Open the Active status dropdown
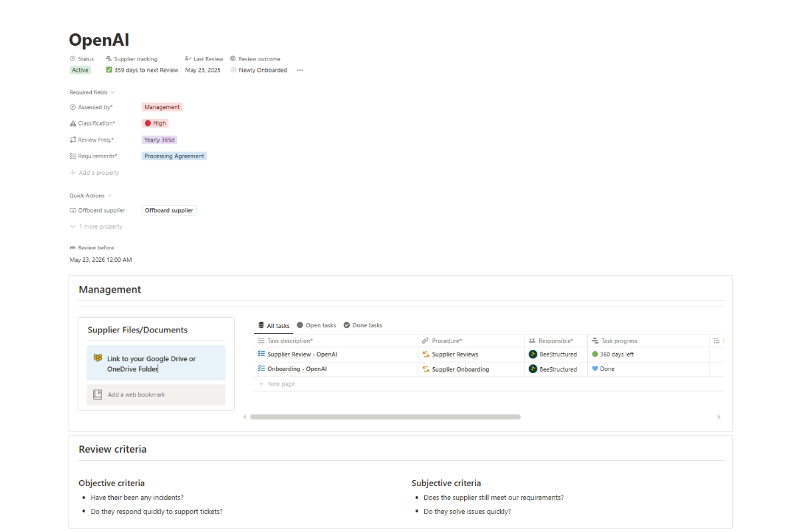This screenshot has width=798, height=532. (x=80, y=70)
